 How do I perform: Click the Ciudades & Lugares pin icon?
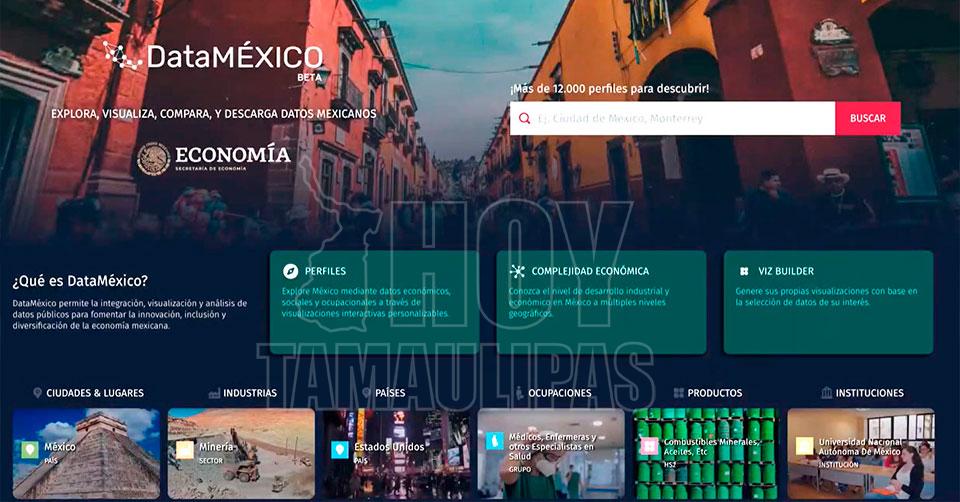(x=38, y=393)
